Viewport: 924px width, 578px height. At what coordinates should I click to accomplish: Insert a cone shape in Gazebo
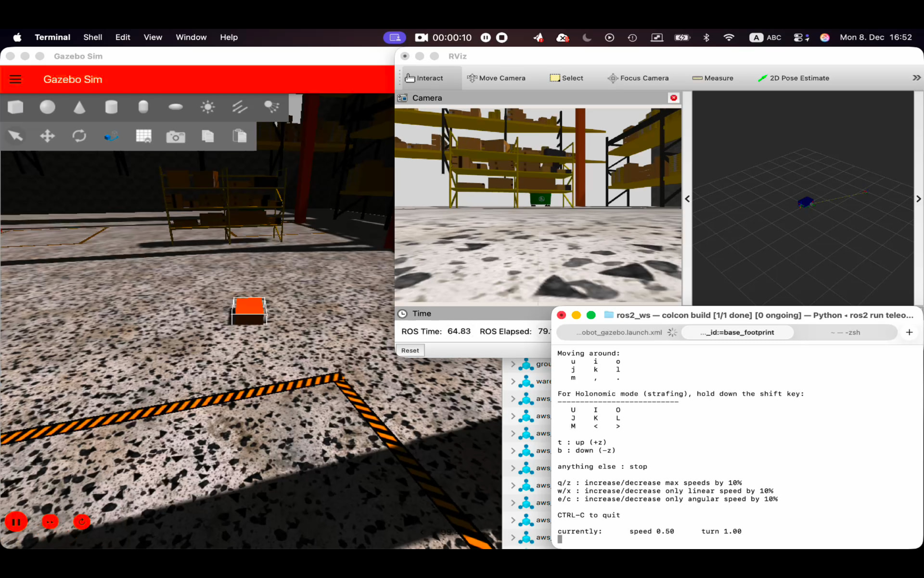click(79, 107)
